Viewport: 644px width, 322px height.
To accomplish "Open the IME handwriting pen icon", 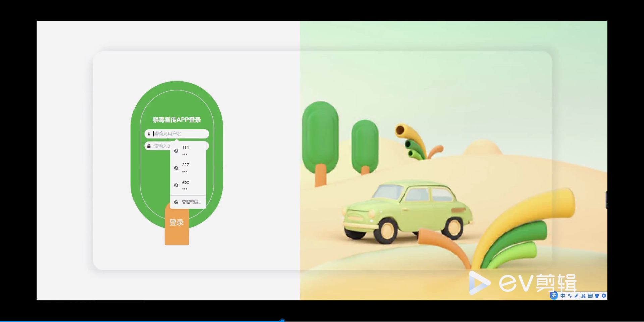I will [x=576, y=296].
